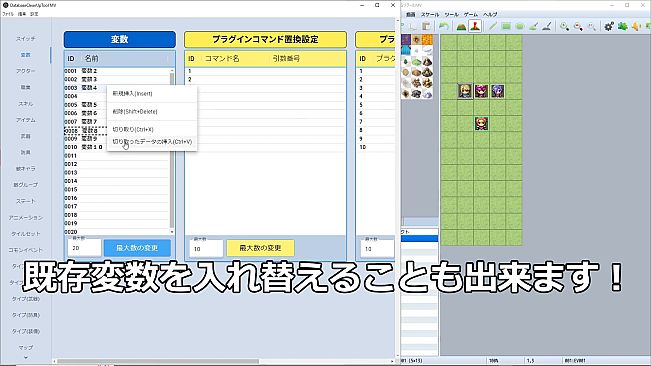Expand the sidebar with the bottom chevron
Screen dimensions: 651x366
click(x=25, y=358)
